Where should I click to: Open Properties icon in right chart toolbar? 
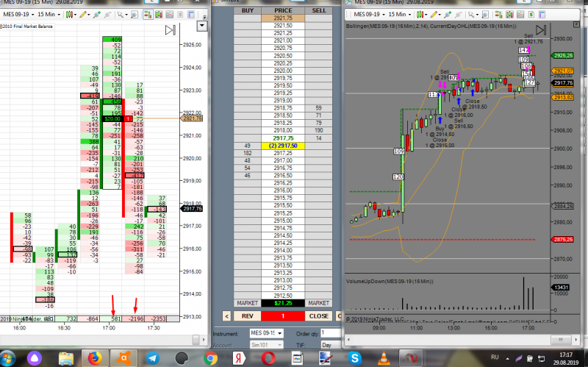tap(542, 14)
